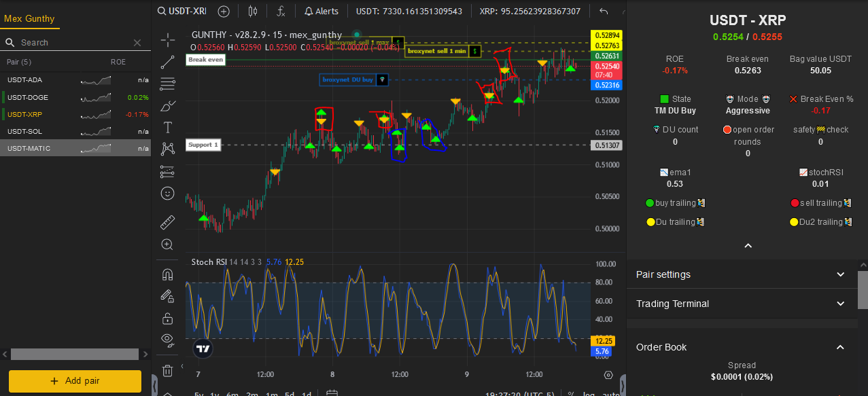Click the TradingView logo on chart
The height and width of the screenshot is (396, 868).
tap(202, 349)
